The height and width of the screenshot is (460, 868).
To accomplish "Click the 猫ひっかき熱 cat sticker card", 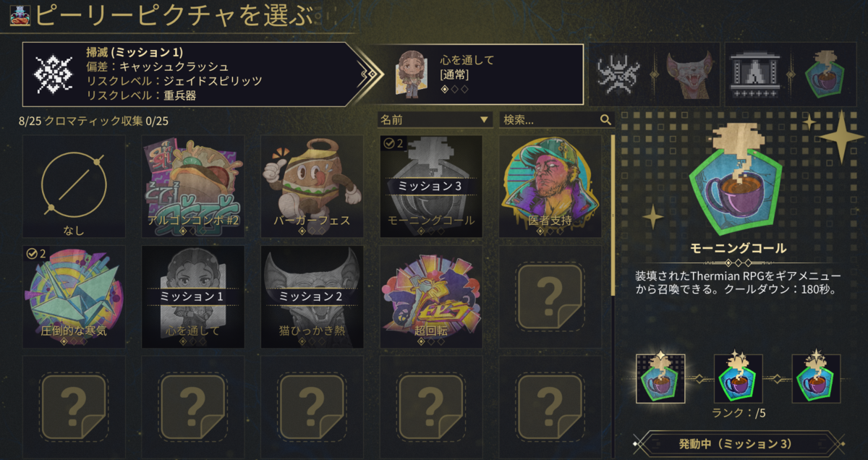I will pos(311,297).
